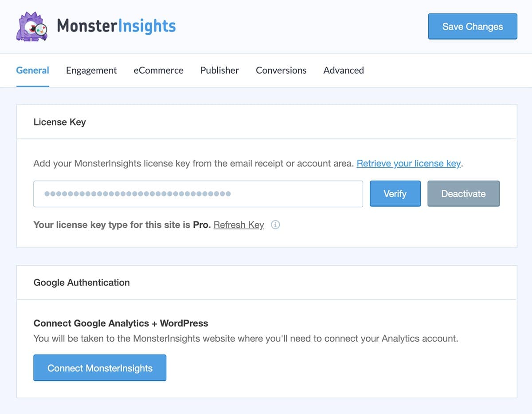Open the Advanced settings tab

343,70
